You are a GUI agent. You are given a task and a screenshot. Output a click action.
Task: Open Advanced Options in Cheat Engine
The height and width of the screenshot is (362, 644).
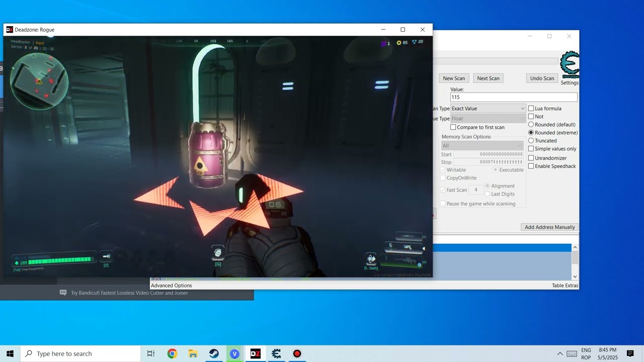pos(172,286)
